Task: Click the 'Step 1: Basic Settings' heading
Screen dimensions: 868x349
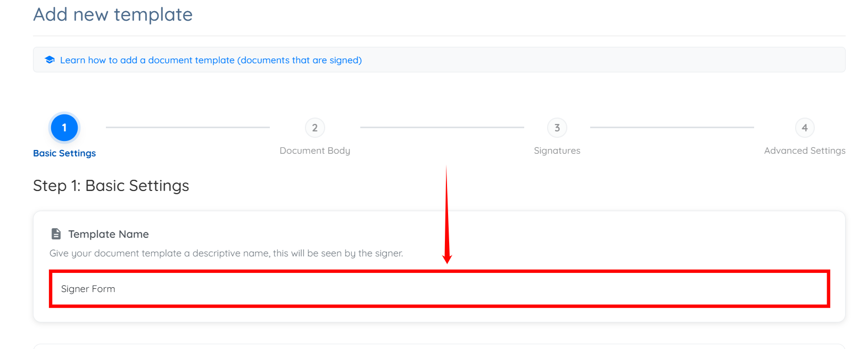Action: [111, 186]
